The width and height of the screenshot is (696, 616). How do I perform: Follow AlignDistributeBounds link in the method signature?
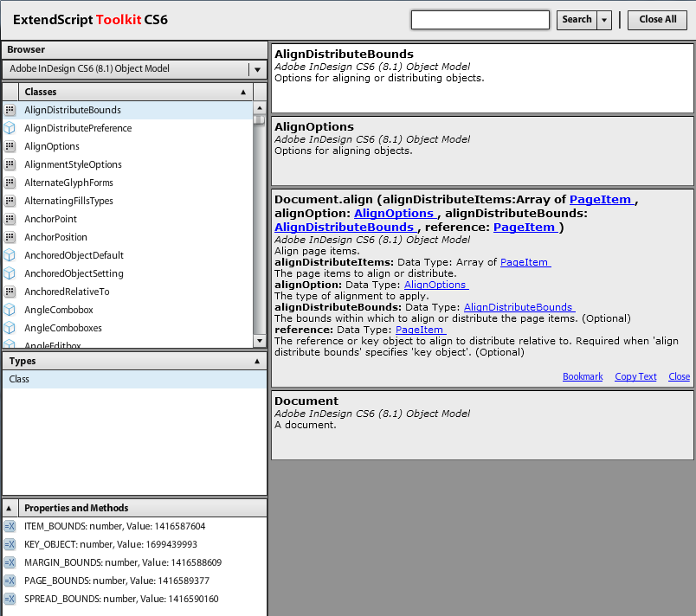pos(345,227)
